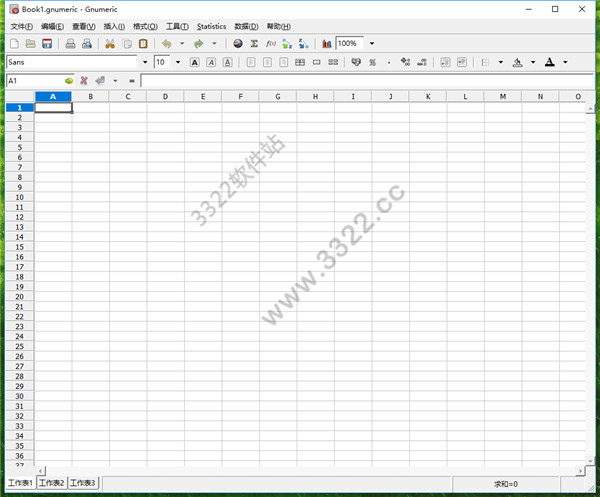Toggle align right

click(x=284, y=62)
